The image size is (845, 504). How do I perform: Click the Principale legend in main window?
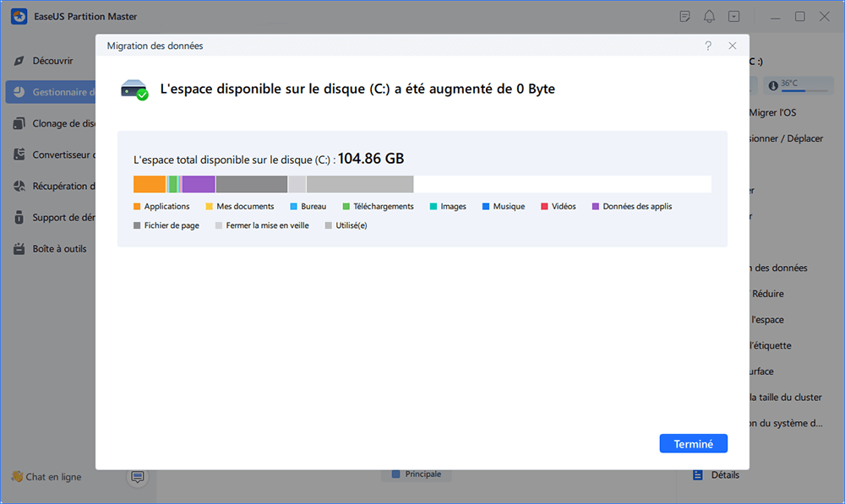click(417, 474)
